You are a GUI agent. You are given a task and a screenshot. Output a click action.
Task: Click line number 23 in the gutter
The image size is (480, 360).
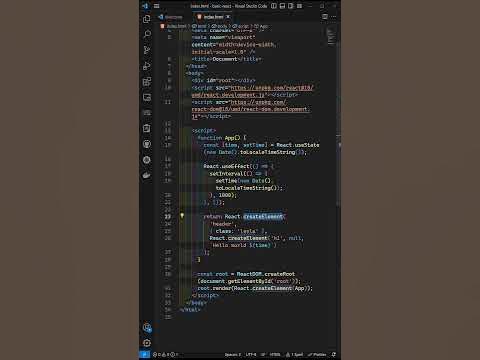pos(168,217)
